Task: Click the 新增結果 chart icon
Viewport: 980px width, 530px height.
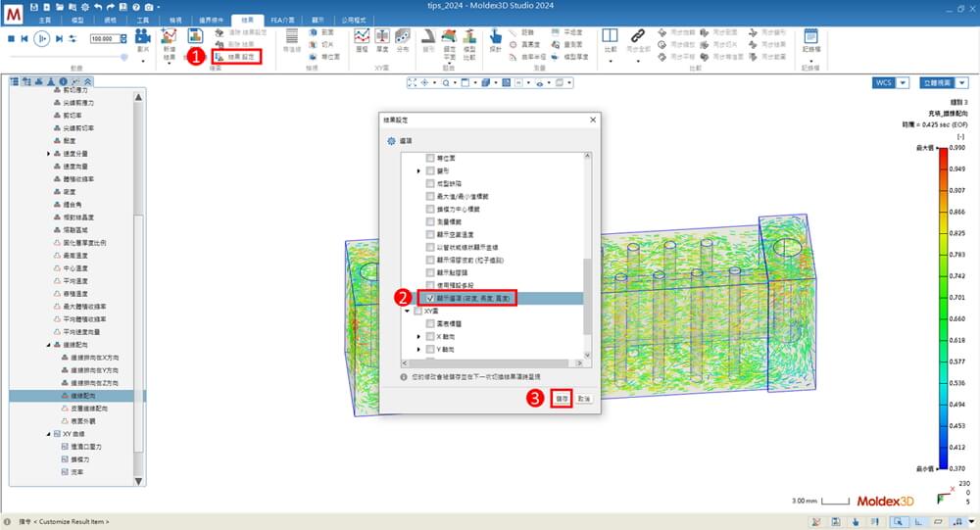Action: coord(169,37)
